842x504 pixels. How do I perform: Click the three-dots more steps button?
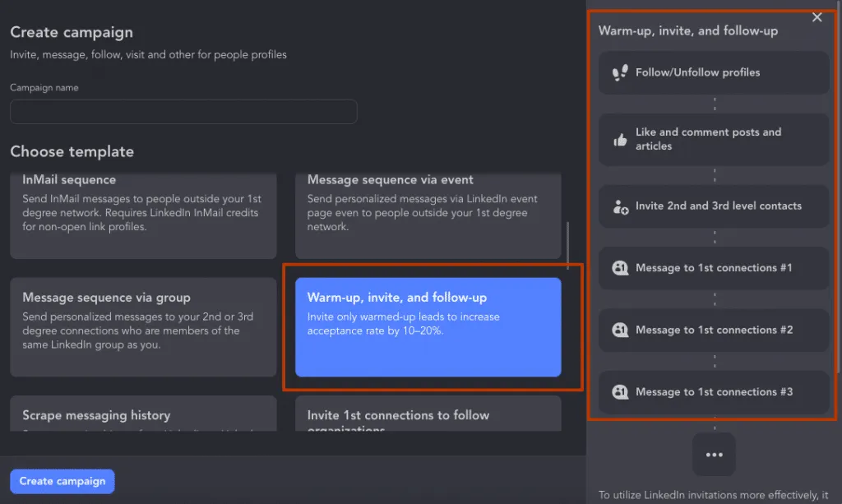pos(714,455)
